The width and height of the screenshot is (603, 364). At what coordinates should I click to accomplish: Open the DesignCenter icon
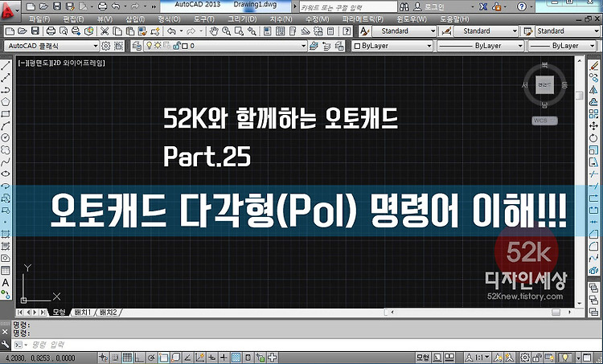[281, 31]
